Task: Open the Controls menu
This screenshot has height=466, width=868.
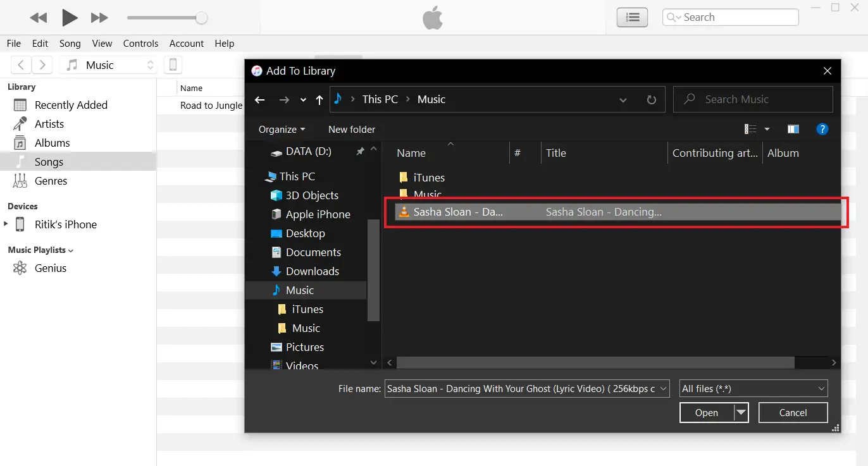Action: 140,44
